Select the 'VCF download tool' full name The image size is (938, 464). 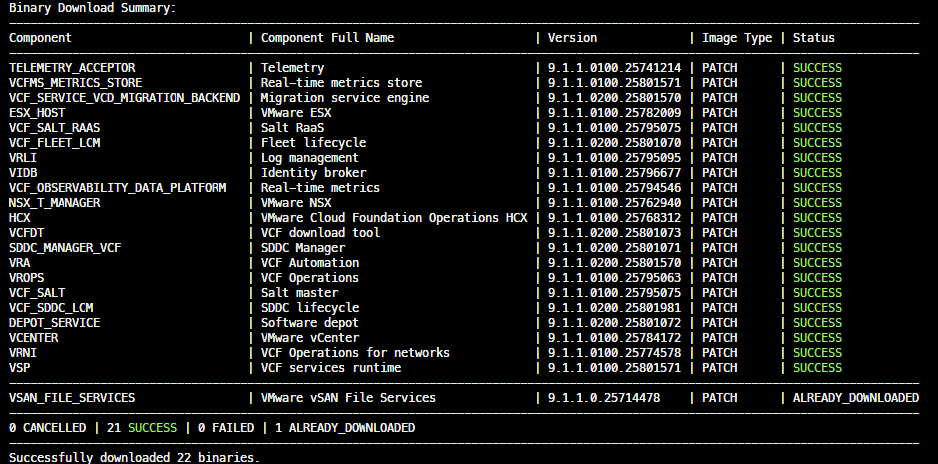click(x=321, y=233)
